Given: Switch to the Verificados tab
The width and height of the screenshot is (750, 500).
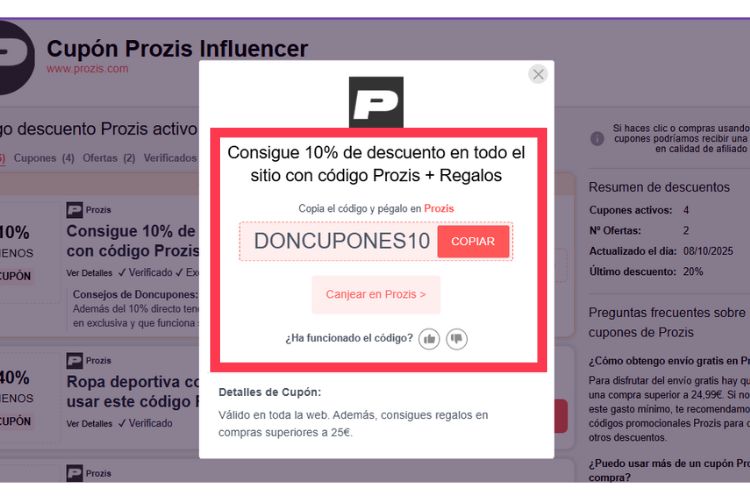Looking at the screenshot, I should click(170, 158).
